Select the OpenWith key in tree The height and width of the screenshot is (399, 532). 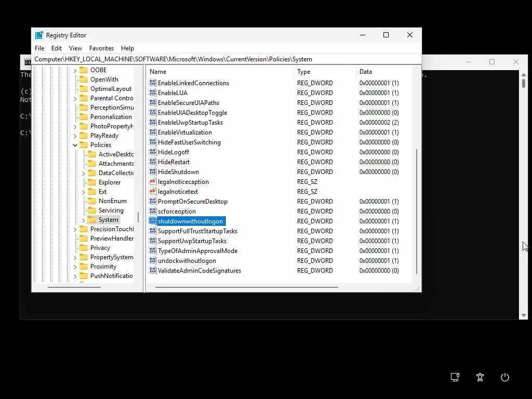pos(104,79)
